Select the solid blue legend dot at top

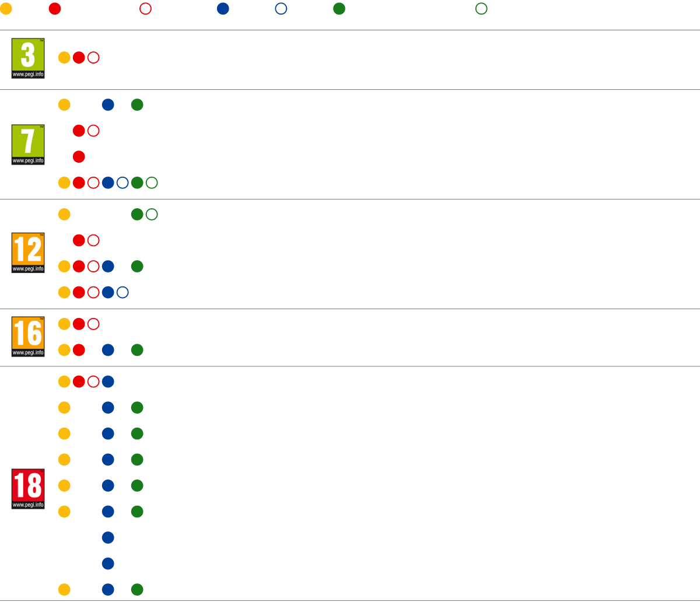[x=223, y=9]
